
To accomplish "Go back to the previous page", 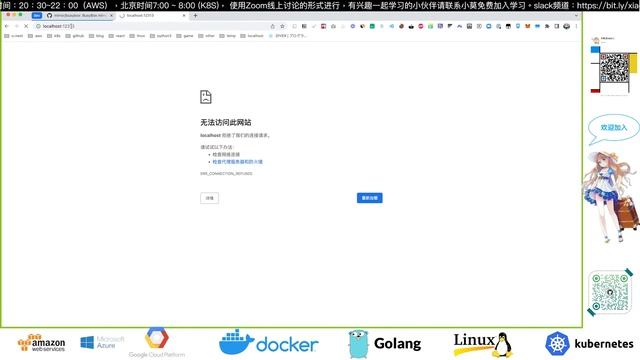I will pos(7,26).
